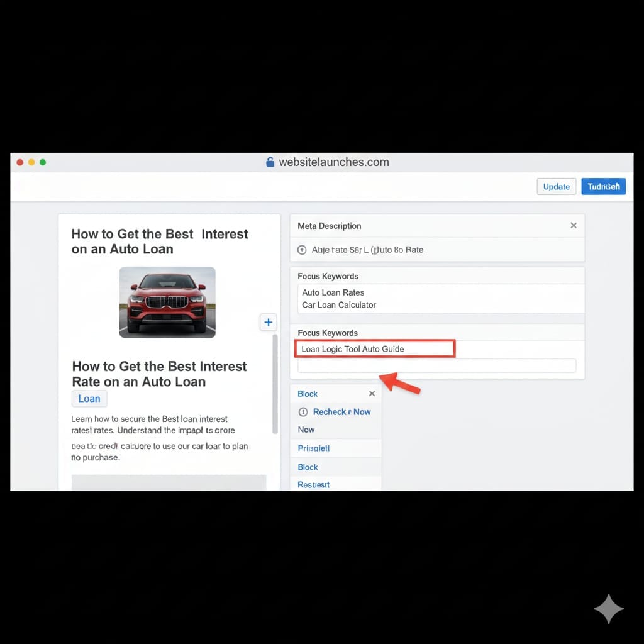Click the Recheck Now circular icon

[x=303, y=412]
